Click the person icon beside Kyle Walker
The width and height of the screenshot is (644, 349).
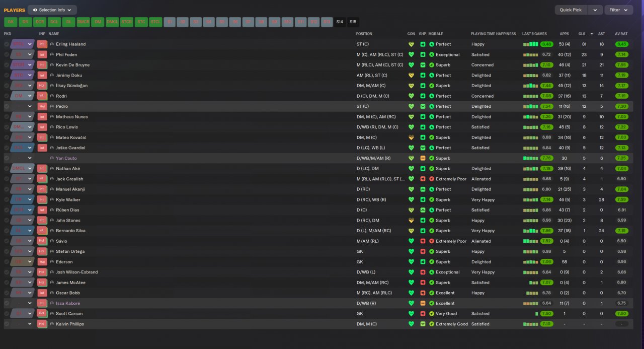[52, 200]
